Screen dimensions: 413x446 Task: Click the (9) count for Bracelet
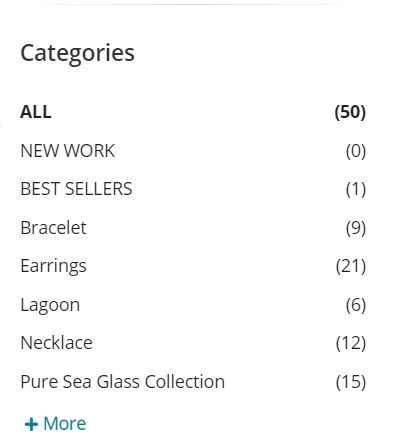tap(356, 228)
